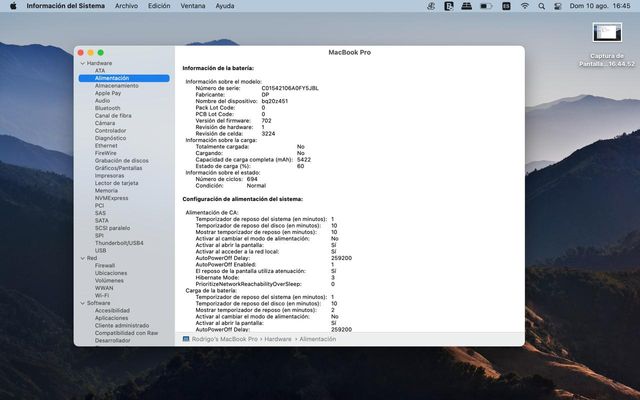Open the Captura de Pantalla desktop thumbnail

(607, 33)
